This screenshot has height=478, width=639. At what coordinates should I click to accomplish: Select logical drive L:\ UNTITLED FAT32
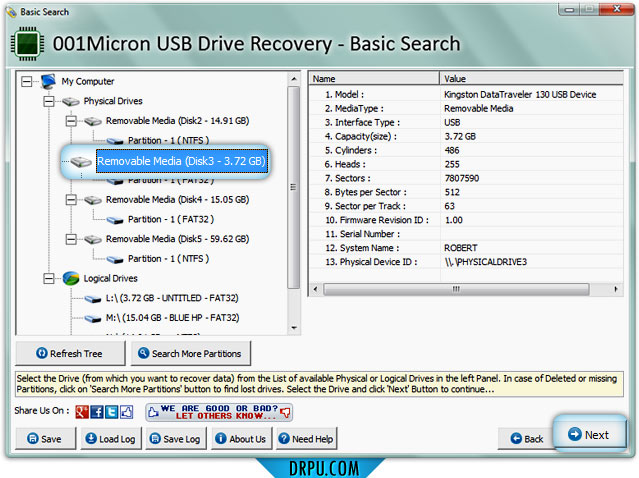click(172, 298)
